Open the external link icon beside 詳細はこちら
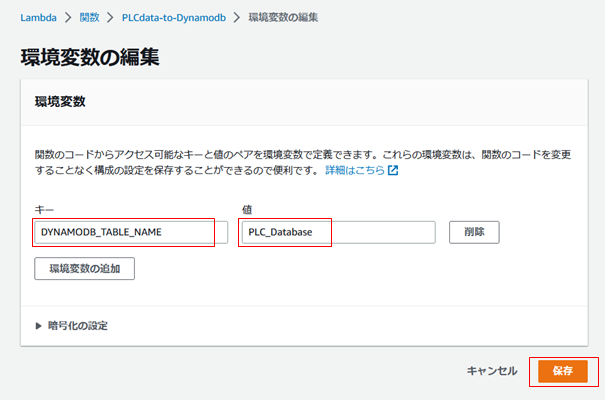Screen dimensions: 605x400 pos(393,170)
